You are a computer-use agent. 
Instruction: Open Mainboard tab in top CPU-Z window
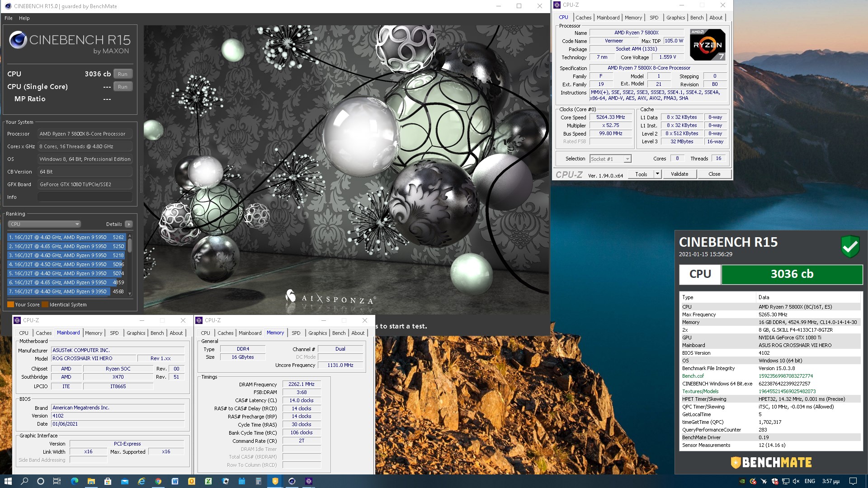coord(608,18)
